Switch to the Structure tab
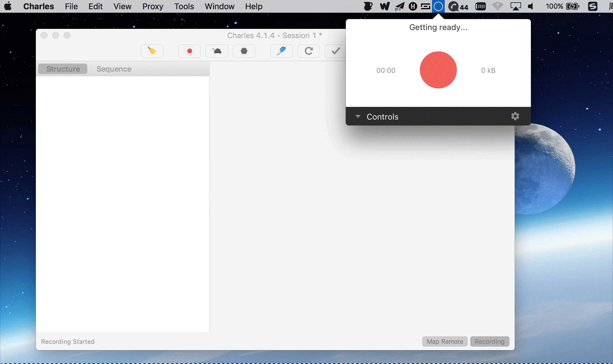Image resolution: width=613 pixels, height=364 pixels. pos(63,69)
